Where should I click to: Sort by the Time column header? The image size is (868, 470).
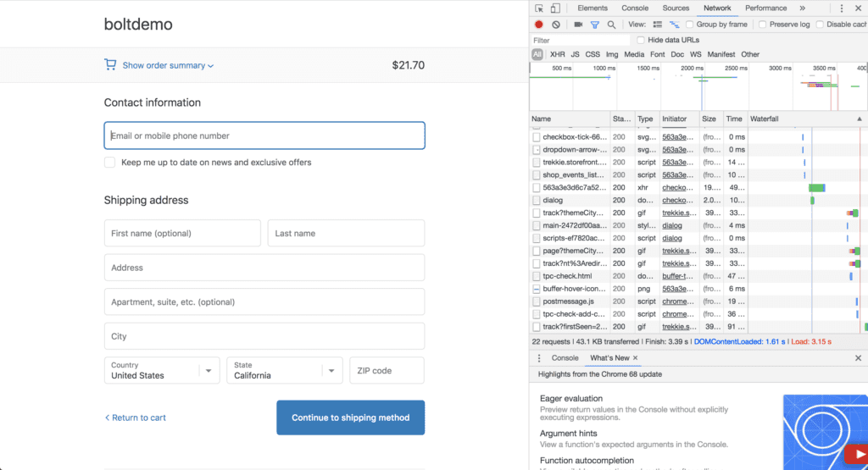coord(735,119)
